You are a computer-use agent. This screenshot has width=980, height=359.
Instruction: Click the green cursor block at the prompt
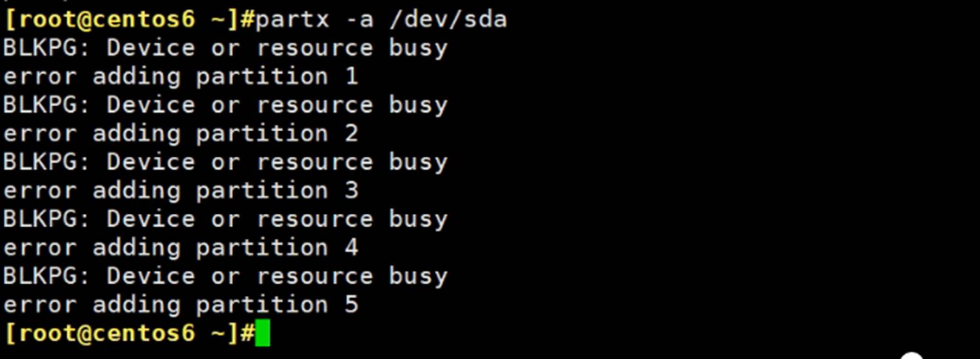click(x=262, y=333)
